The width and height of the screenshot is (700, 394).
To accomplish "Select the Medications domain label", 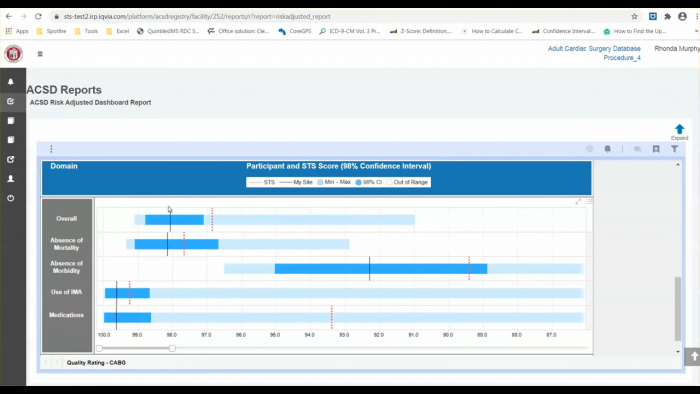I will point(67,315).
